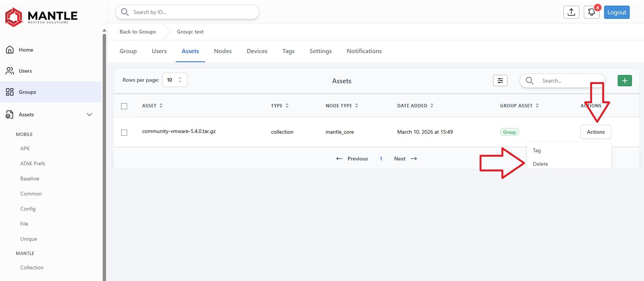Go to page 1 in pagination
This screenshot has height=281, width=644.
(381, 159)
